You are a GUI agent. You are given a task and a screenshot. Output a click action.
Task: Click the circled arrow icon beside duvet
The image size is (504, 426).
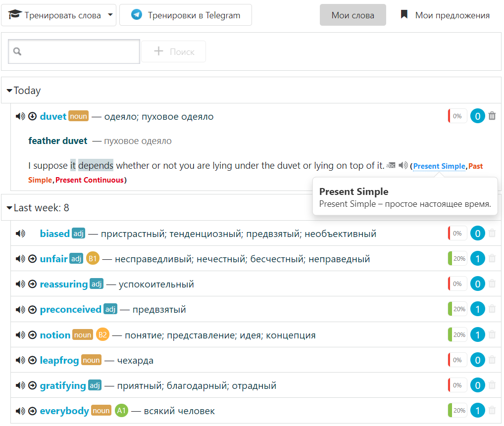coord(33,116)
